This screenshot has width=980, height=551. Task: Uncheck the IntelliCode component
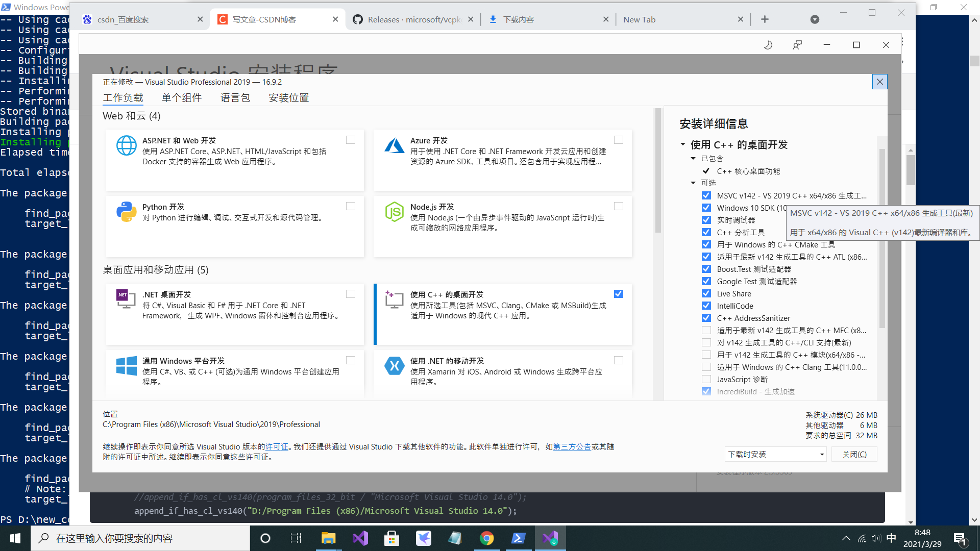706,305
